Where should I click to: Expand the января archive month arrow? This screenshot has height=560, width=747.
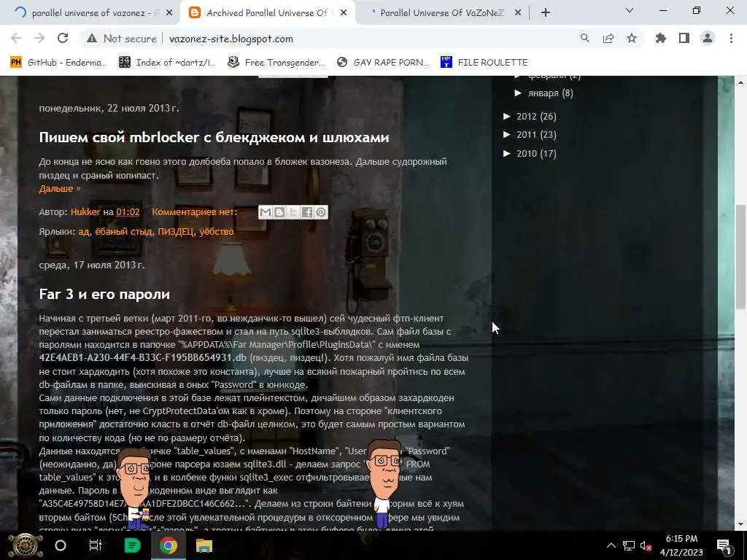tap(519, 93)
